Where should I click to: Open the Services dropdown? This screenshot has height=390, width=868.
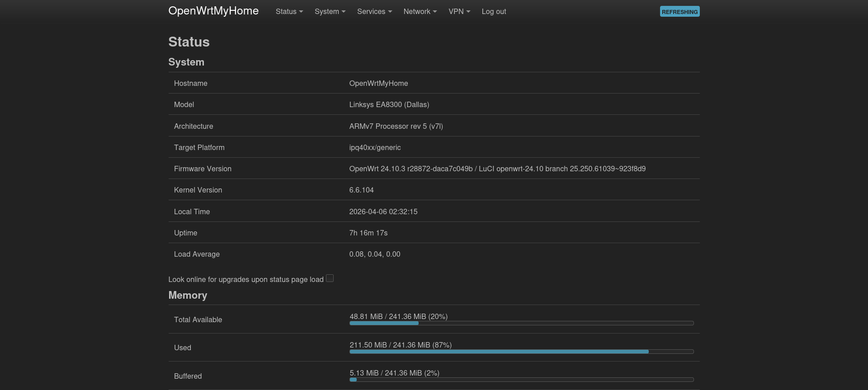point(374,11)
